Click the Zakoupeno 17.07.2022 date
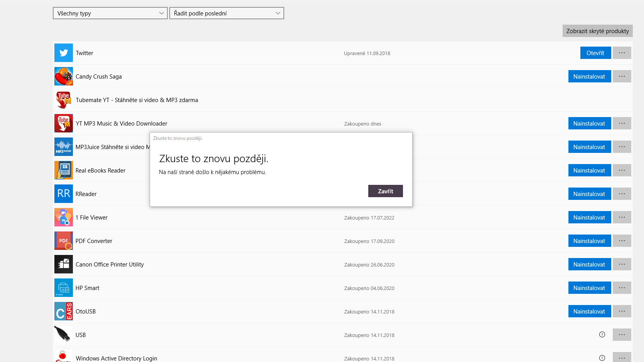 click(x=369, y=218)
